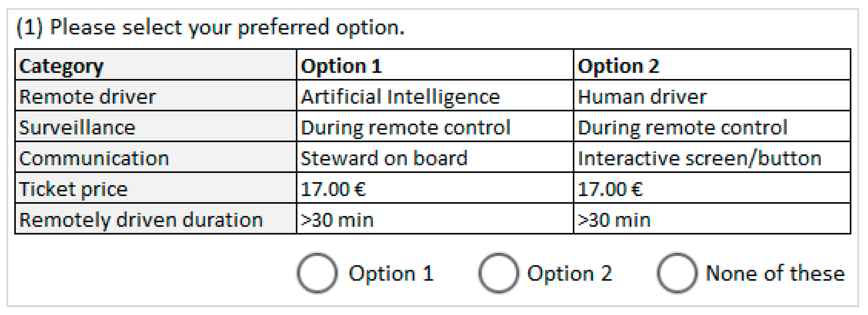868x315 pixels.
Task: Click the Interactive screen/button cell
Action: point(700,158)
